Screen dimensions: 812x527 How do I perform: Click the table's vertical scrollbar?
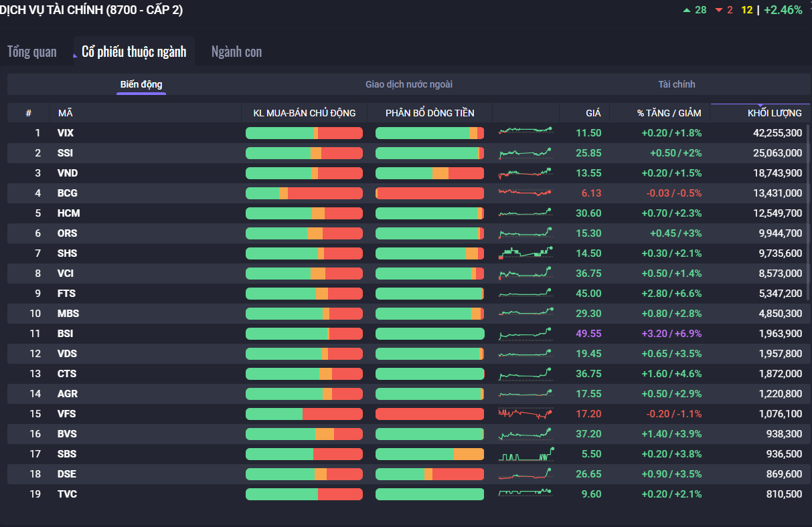pyautogui.click(x=809, y=214)
